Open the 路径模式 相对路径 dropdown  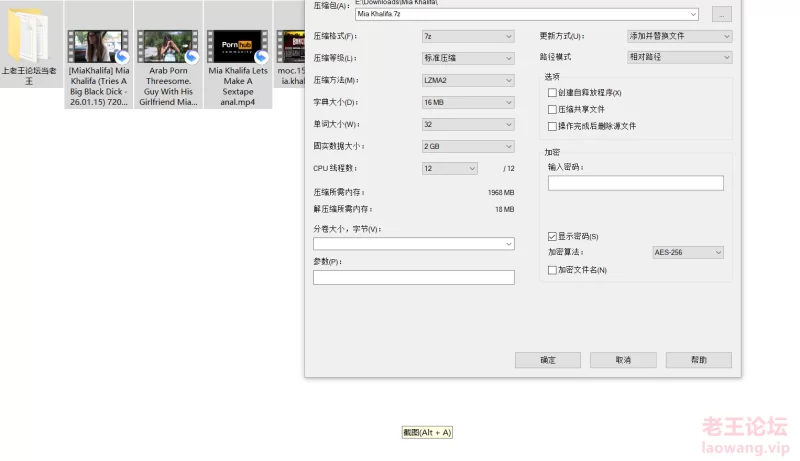pyautogui.click(x=680, y=57)
